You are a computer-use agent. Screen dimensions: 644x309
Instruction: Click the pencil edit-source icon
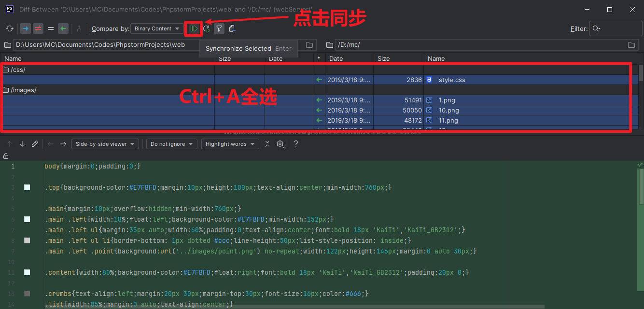35,144
